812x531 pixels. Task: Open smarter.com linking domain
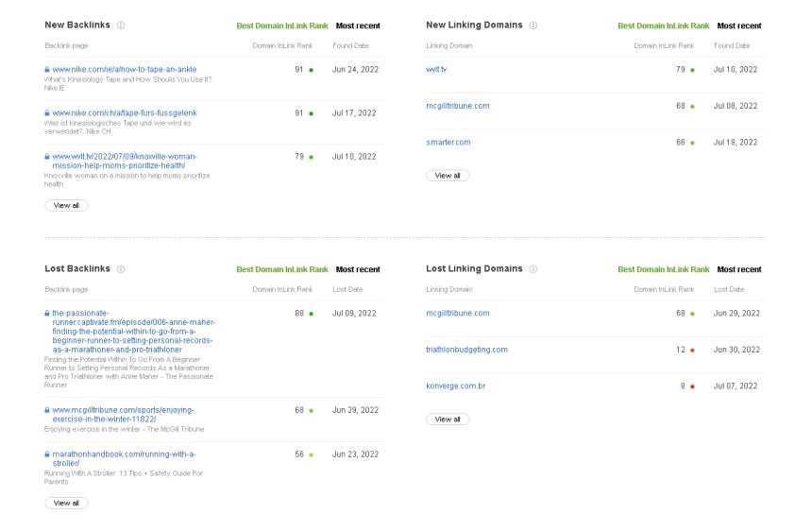[x=448, y=142]
